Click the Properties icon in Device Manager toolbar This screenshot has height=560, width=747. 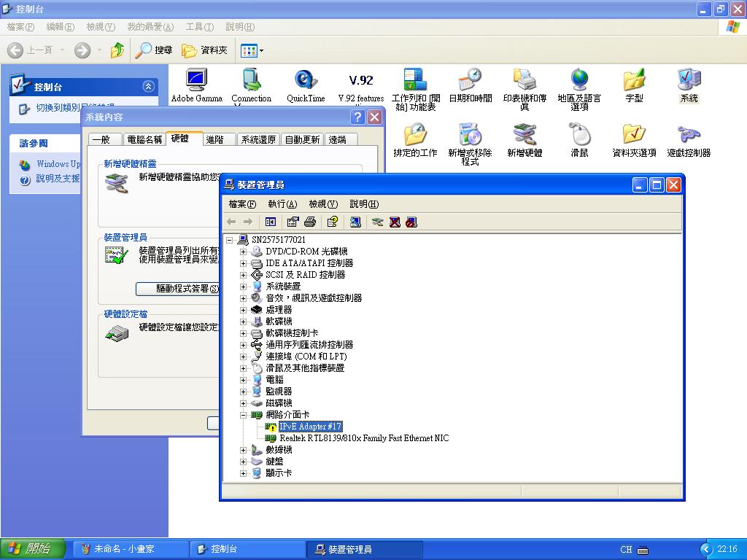tap(293, 222)
